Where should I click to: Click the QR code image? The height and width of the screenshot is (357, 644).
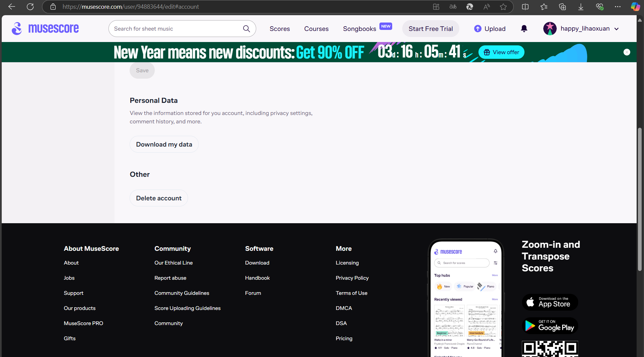(x=550, y=349)
